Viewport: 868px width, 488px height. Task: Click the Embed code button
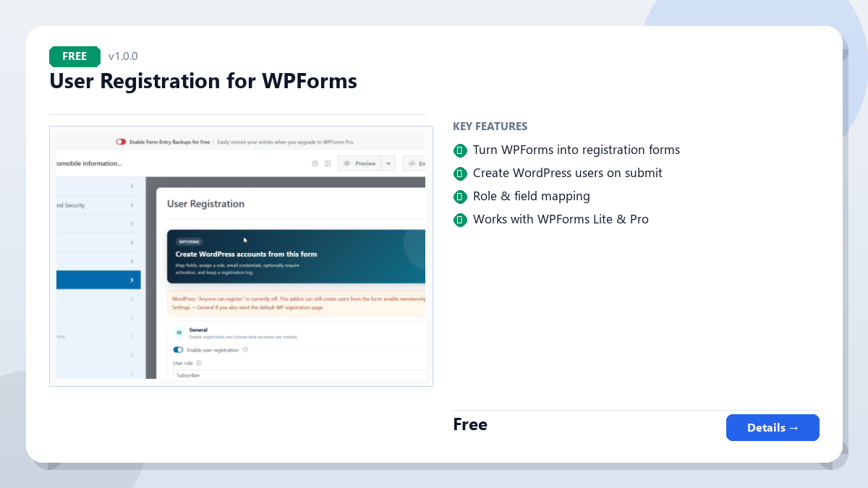pos(414,163)
